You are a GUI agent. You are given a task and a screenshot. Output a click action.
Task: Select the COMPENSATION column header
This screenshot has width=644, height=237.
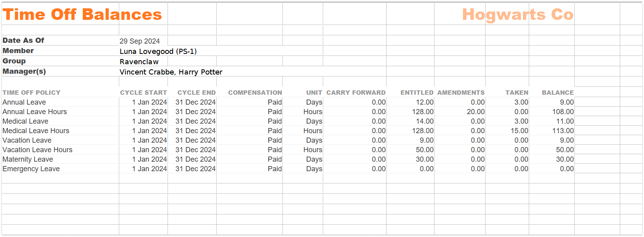pyautogui.click(x=255, y=92)
